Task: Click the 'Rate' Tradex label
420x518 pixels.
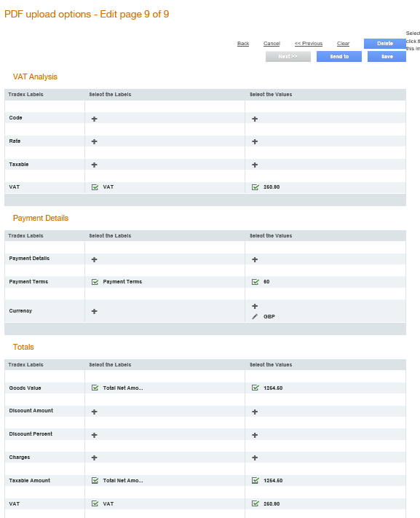Action: pos(15,141)
